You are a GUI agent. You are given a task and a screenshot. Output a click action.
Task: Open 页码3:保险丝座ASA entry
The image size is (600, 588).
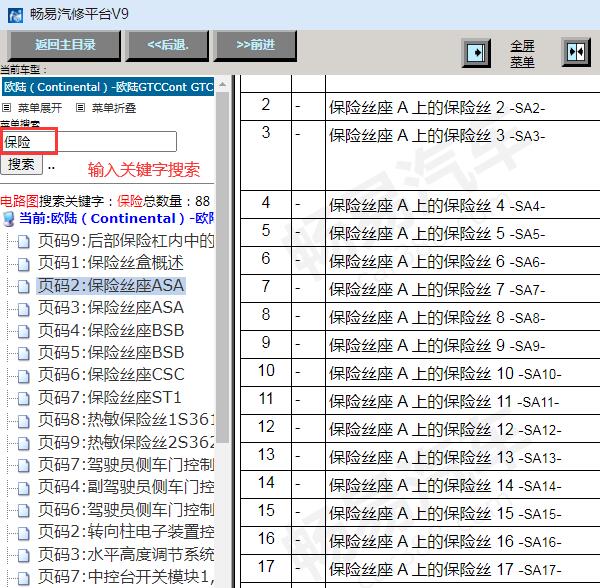[x=111, y=308]
